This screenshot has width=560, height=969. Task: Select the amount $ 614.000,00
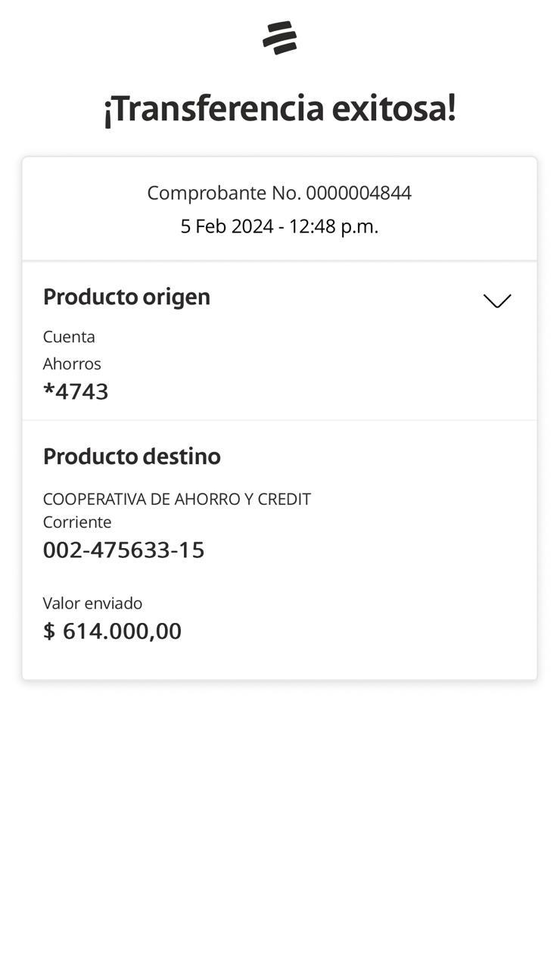[x=112, y=631]
